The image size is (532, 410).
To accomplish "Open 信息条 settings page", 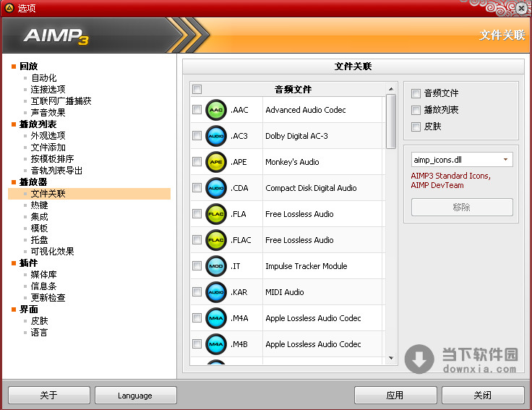I will pos(44,286).
